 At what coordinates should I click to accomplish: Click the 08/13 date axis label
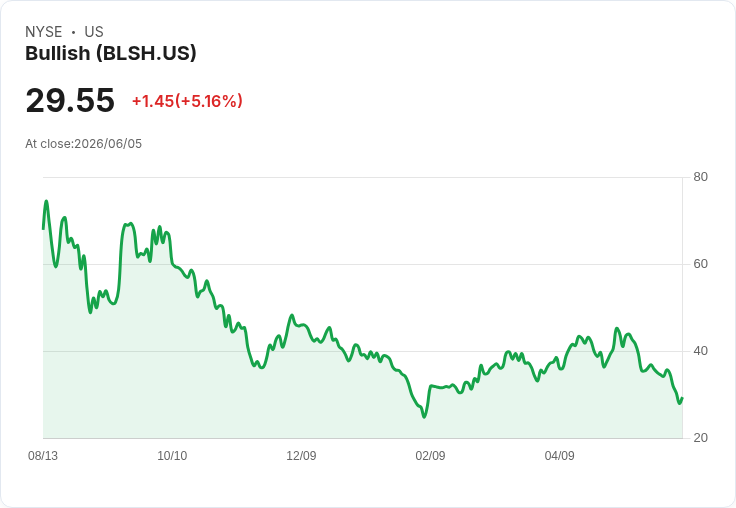43,456
